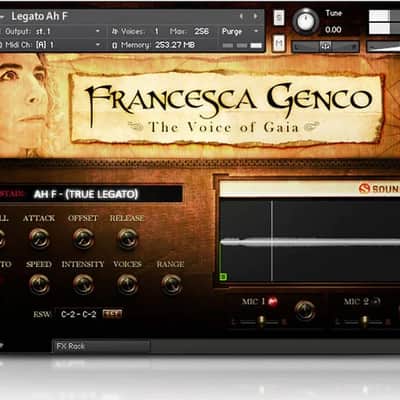Turn the Tune knob
The image size is (400, 400).
pyautogui.click(x=305, y=21)
